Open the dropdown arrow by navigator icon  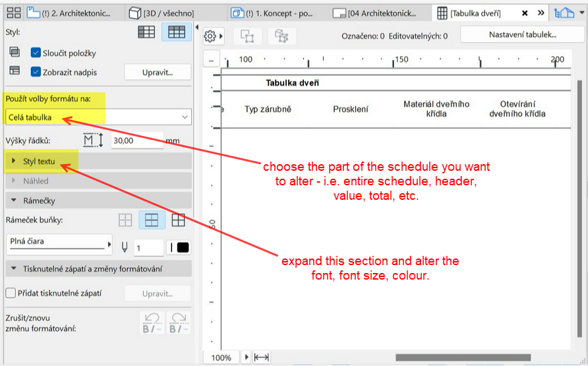pos(581,13)
